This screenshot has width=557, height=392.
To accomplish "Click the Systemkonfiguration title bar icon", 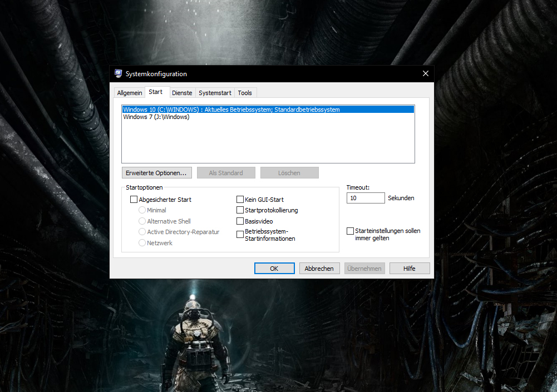I will [x=119, y=73].
